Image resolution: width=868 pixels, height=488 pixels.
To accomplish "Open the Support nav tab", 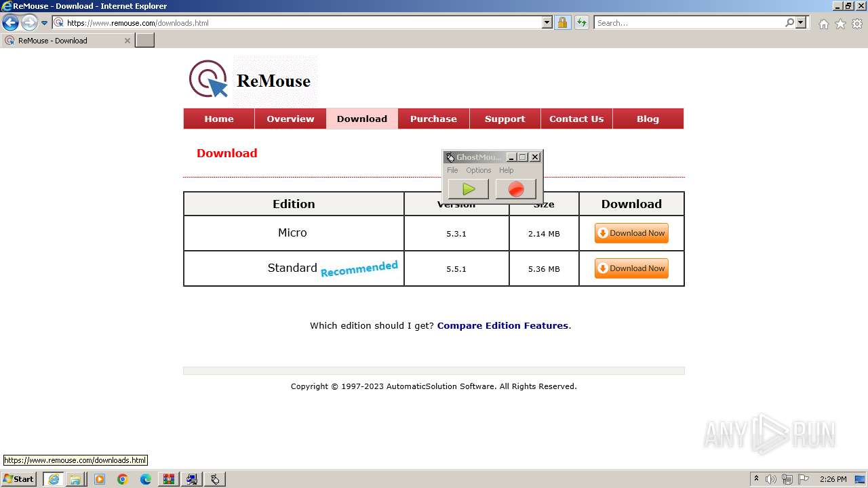I will (x=505, y=119).
